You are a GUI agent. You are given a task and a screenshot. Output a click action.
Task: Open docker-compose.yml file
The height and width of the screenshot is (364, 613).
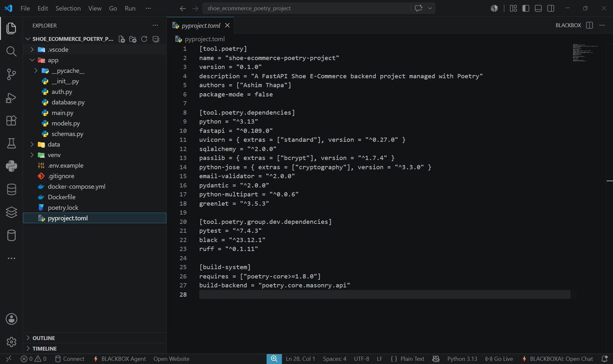pos(77,187)
